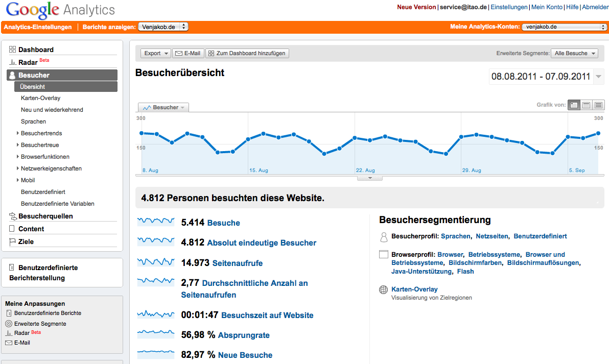Click the Zum Dashboard hinzufügen button
Image resolution: width=609 pixels, height=364 pixels.
tap(247, 53)
